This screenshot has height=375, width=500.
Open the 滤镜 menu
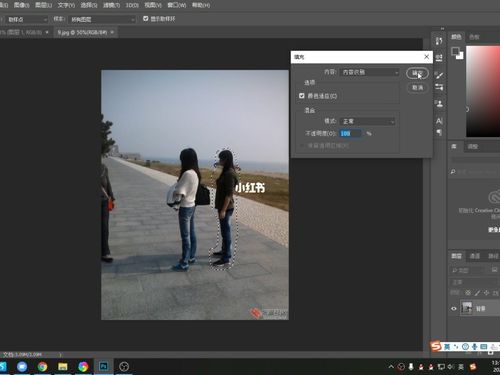(x=112, y=5)
